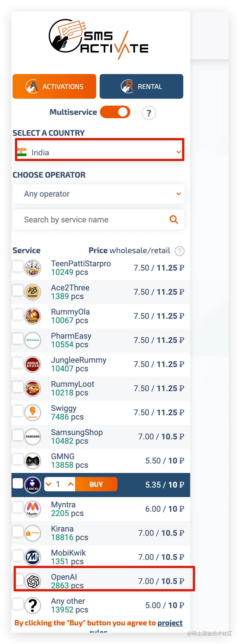Click the Myntra service icon
The image size is (240, 644).
[x=33, y=509]
